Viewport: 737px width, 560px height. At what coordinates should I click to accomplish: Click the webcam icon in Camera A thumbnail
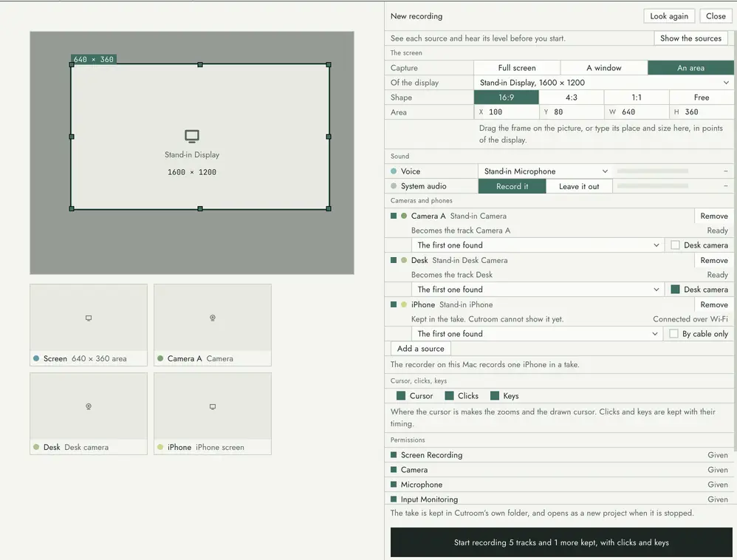click(213, 318)
